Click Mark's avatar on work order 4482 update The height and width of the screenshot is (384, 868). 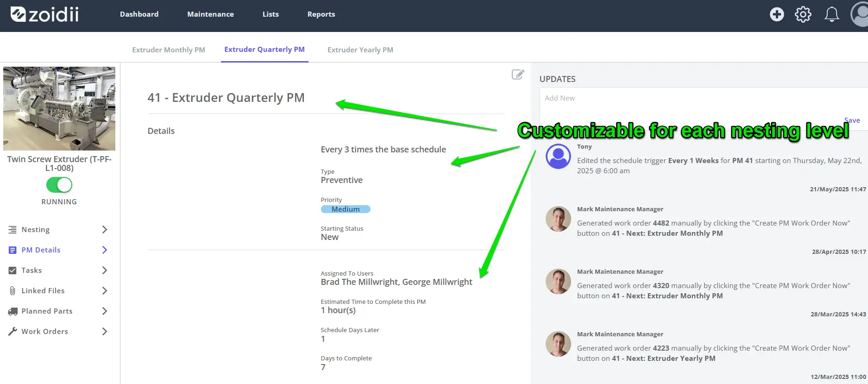pos(558,219)
